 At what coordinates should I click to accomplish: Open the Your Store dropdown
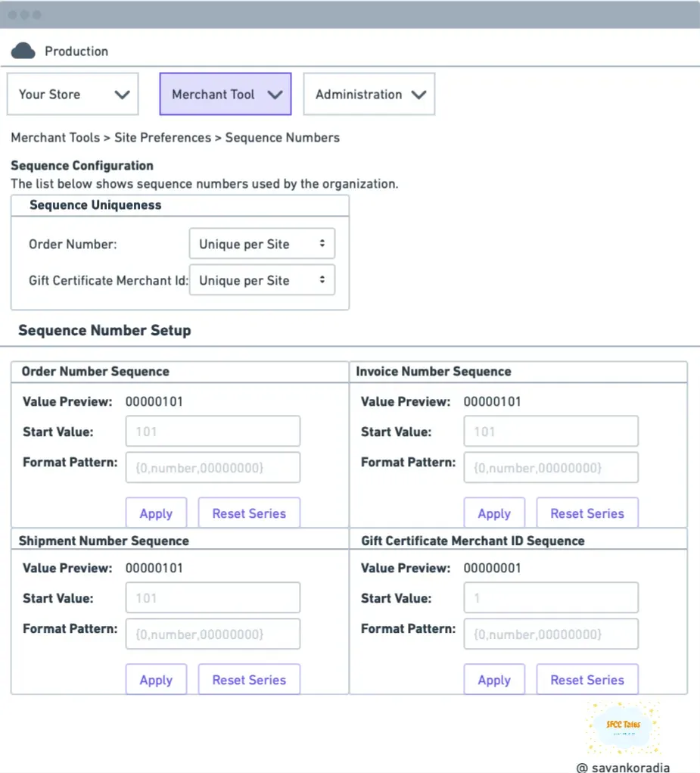(72, 94)
